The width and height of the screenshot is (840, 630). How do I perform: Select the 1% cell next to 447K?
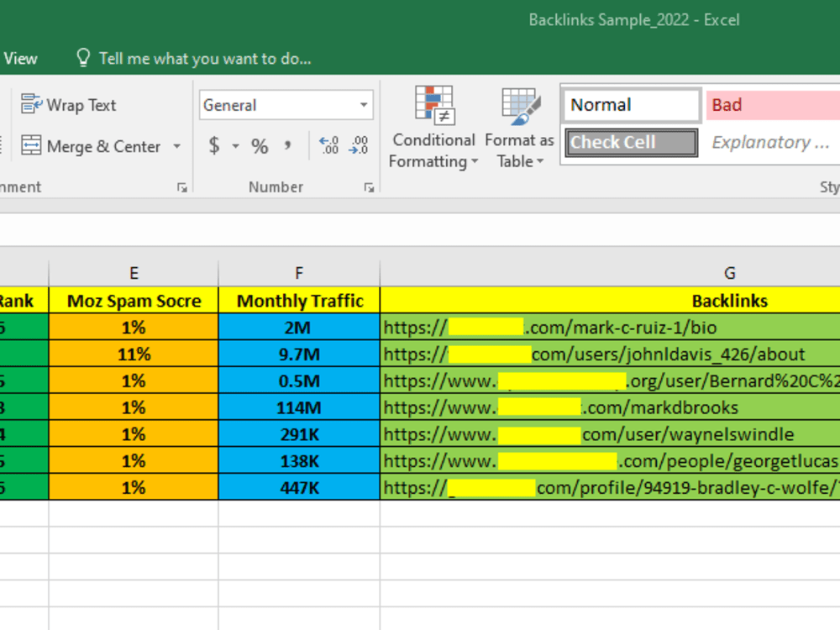(x=134, y=488)
